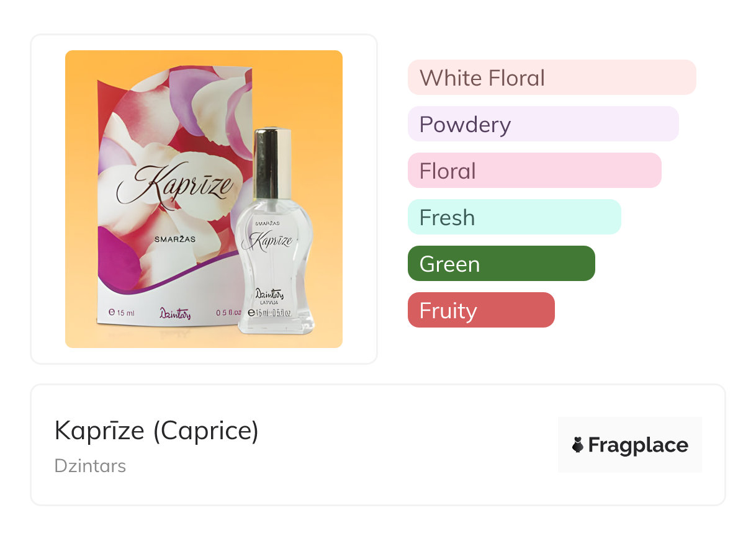756x536 pixels.
Task: Click the pink Floral accord bar
Action: tap(534, 171)
